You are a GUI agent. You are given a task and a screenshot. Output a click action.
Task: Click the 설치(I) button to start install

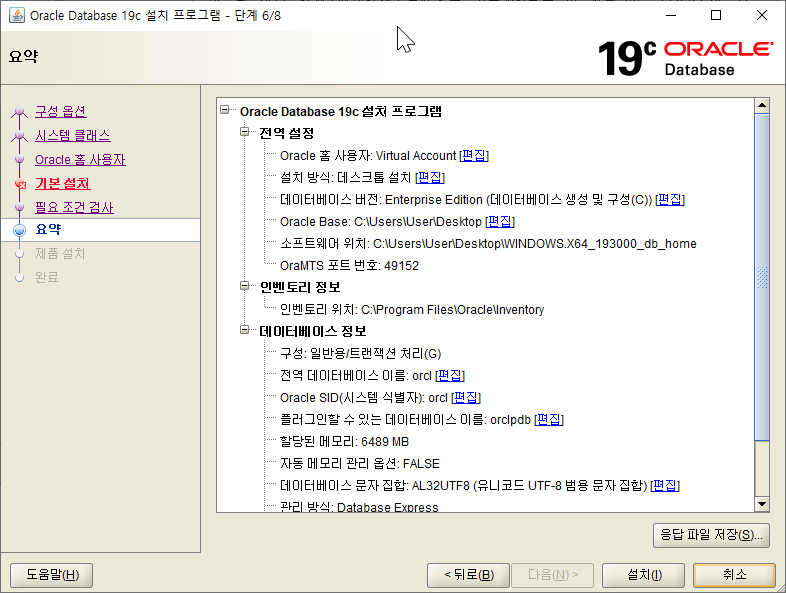pos(644,575)
